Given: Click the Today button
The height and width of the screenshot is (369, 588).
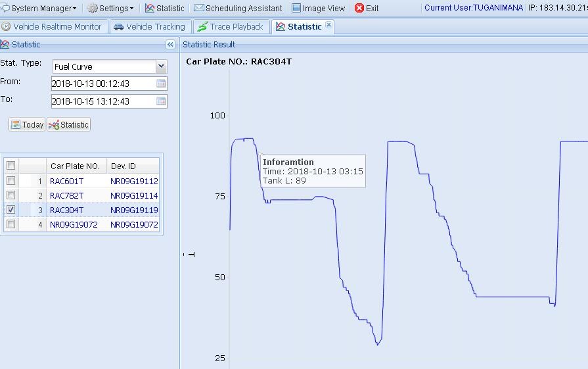Looking at the screenshot, I should tap(27, 124).
